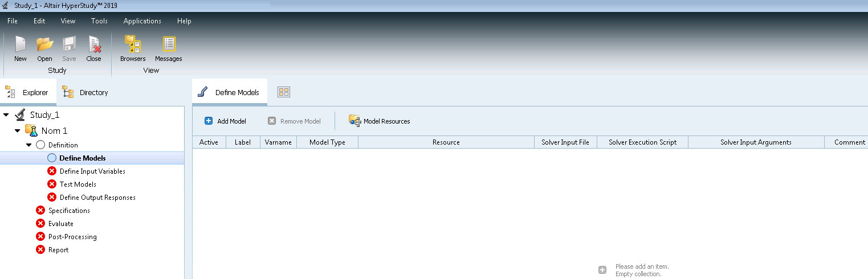Click the Resource column header
This screenshot has height=279, width=868.
(x=446, y=142)
